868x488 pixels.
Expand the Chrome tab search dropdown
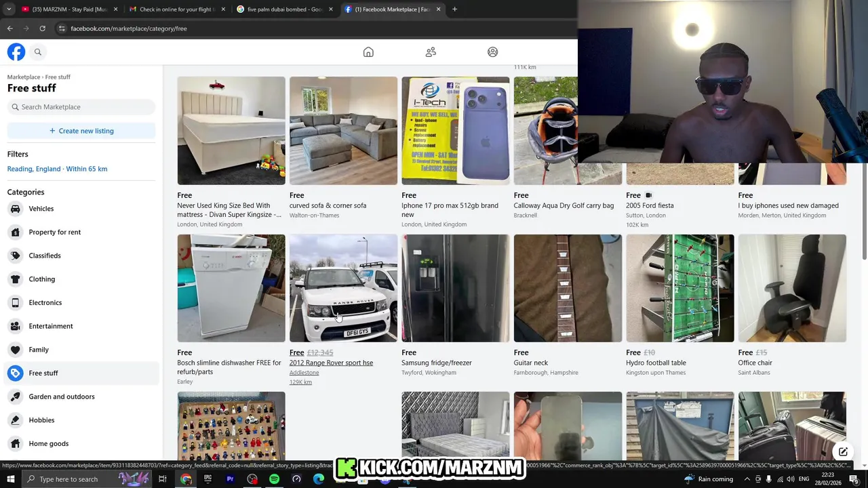tap(9, 9)
